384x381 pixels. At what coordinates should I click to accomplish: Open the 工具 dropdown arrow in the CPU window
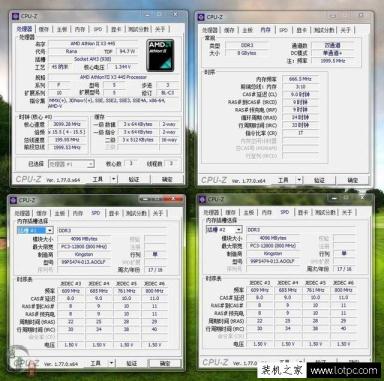pos(114,179)
